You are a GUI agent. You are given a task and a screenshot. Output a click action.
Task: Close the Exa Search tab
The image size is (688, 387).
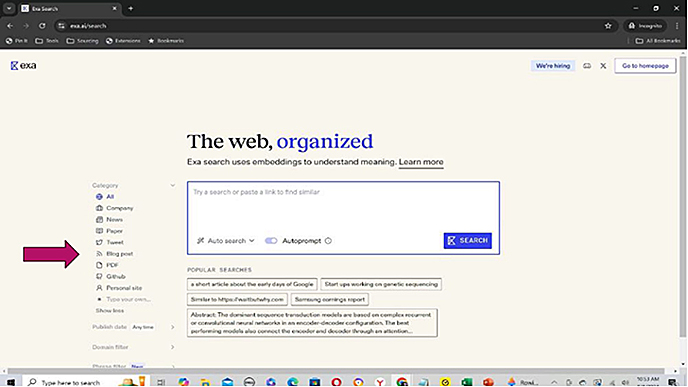click(x=115, y=8)
